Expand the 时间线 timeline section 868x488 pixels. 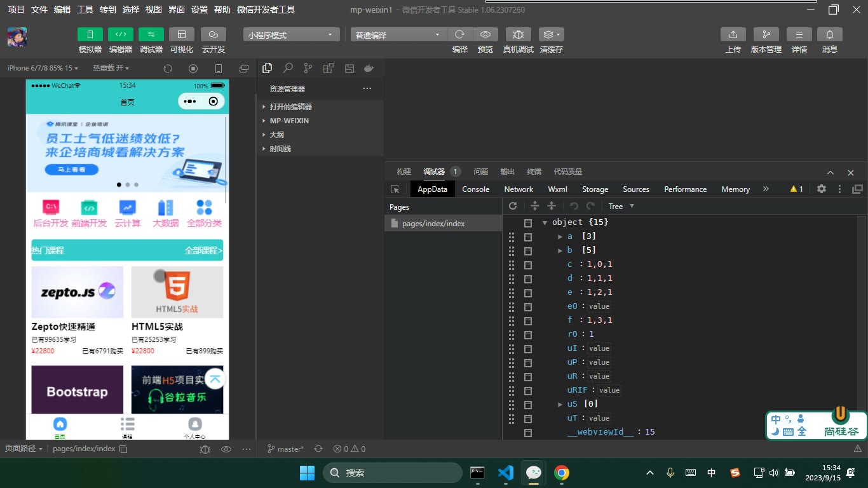click(320, 149)
